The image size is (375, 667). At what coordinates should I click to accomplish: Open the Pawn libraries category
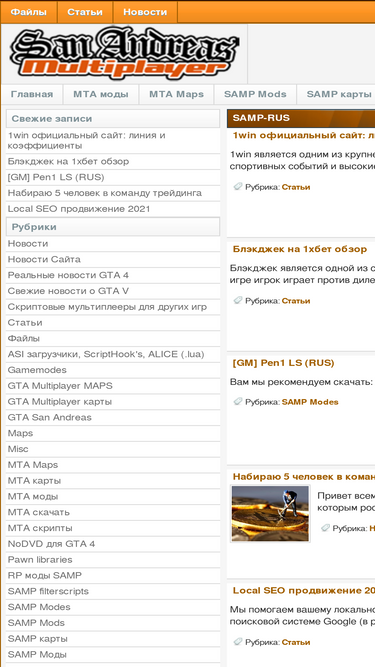click(40, 559)
